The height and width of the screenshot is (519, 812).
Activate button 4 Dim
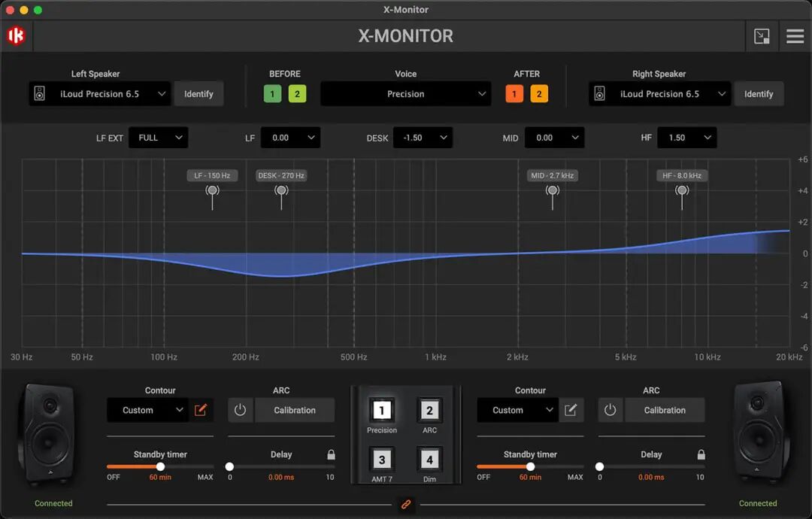[x=429, y=460]
